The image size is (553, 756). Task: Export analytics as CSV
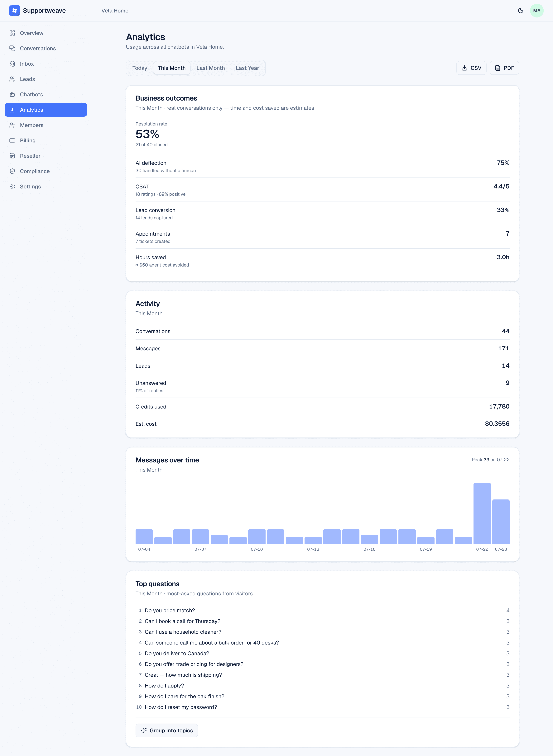click(x=471, y=68)
